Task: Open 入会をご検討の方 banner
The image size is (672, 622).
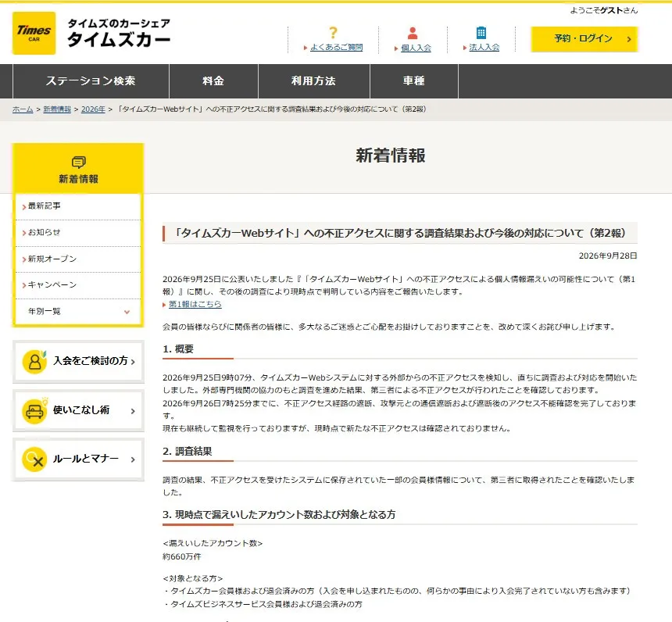Action: [78, 361]
